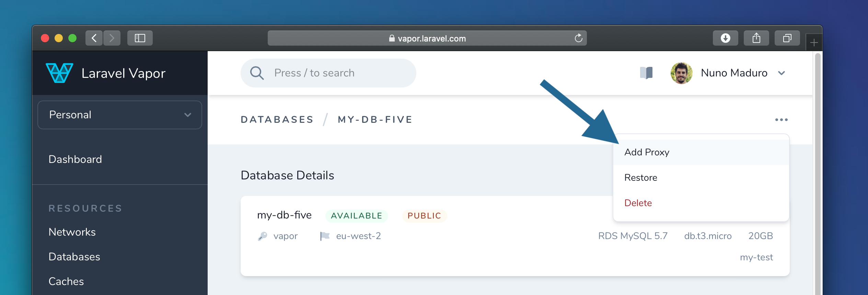868x295 pixels.
Task: Maximize the window with green button
Action: pos(72,38)
